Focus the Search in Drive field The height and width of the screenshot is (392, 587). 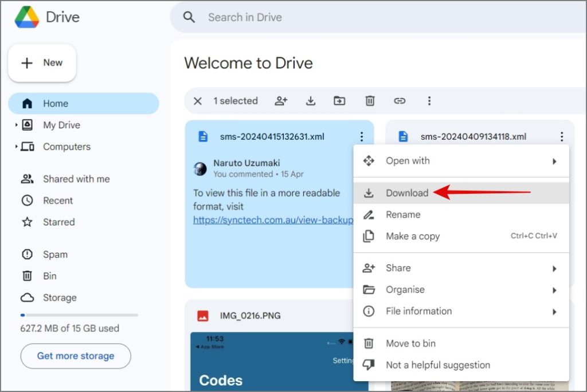coord(378,17)
